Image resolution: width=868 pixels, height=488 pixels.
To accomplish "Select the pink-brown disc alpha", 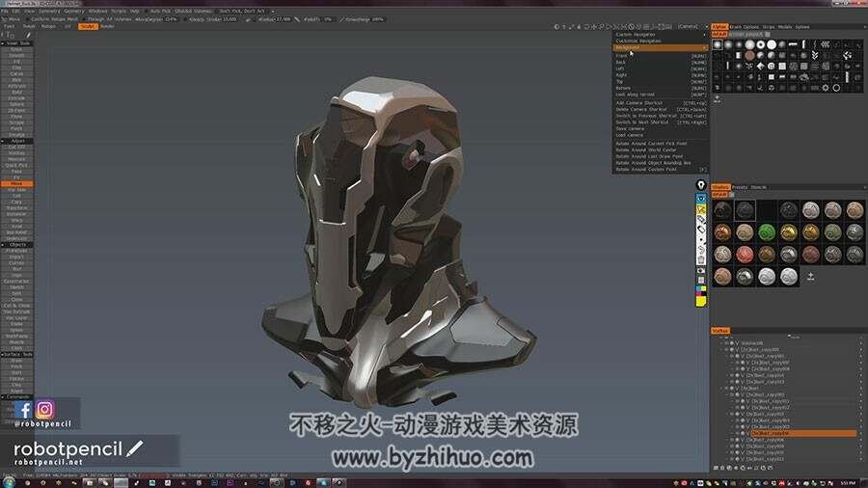I will pyautogui.click(x=749, y=55).
